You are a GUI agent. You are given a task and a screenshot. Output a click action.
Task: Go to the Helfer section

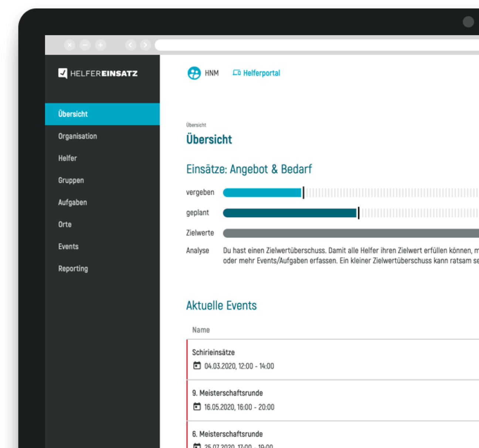pyautogui.click(x=68, y=158)
